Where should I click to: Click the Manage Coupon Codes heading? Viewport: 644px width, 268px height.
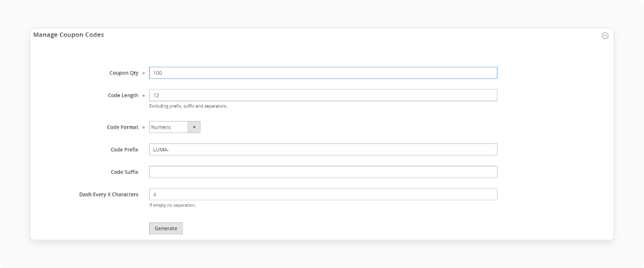68,35
